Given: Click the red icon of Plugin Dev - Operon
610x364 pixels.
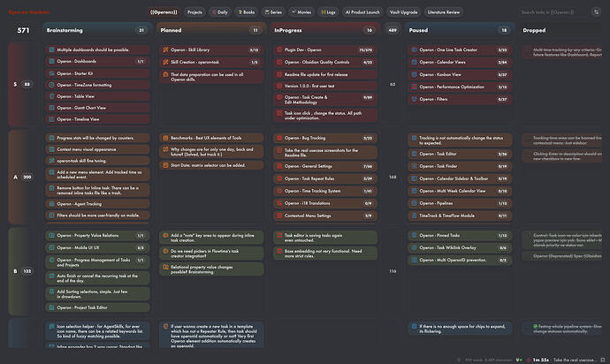Looking at the screenshot, I should point(279,49).
